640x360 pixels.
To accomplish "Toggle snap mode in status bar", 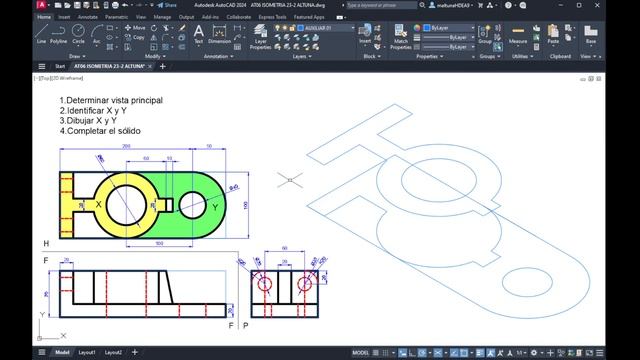I will point(385,353).
